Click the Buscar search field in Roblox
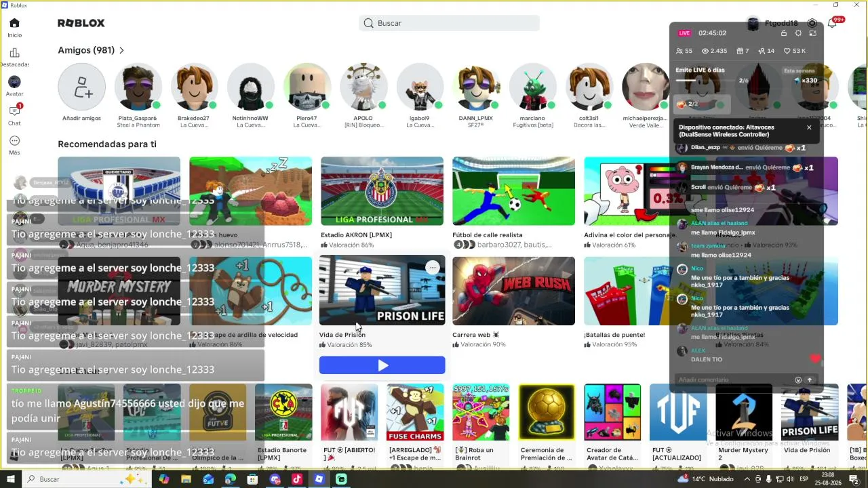 (449, 23)
